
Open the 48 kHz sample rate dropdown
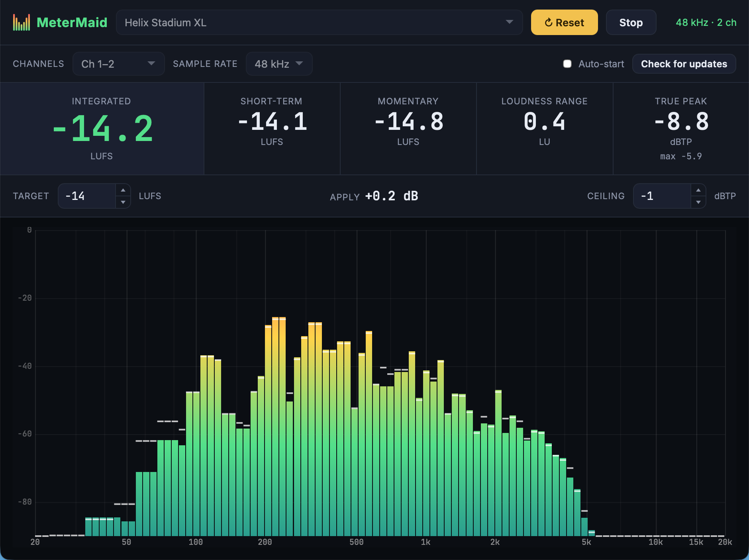(x=279, y=64)
